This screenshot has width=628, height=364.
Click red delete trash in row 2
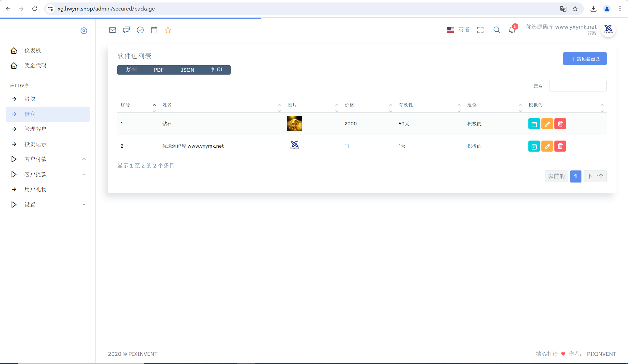pos(560,146)
